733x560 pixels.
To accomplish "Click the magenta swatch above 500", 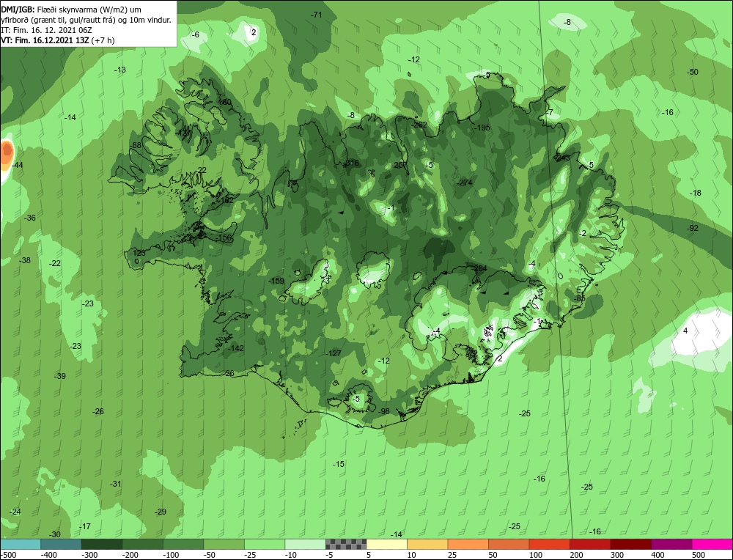I will coord(712,544).
